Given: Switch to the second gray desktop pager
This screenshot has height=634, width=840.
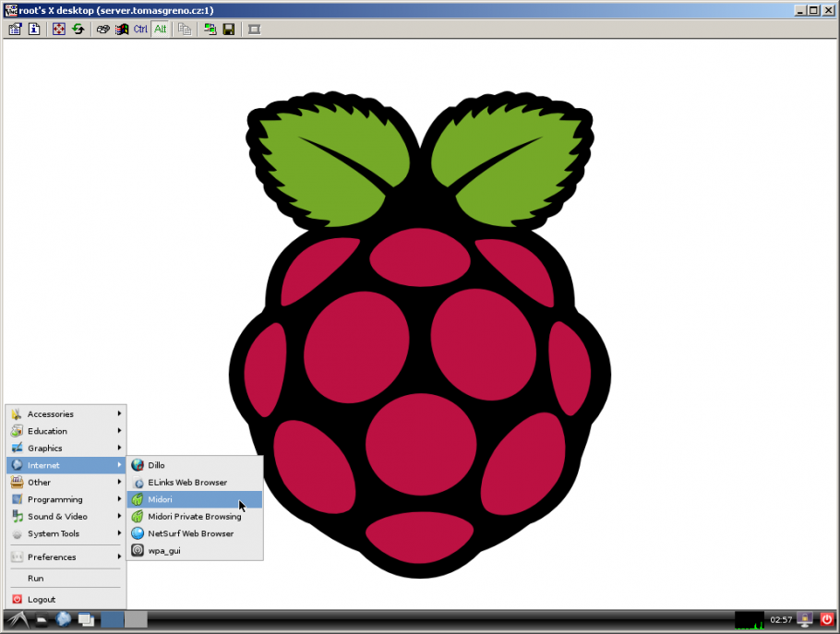Looking at the screenshot, I should [x=136, y=620].
